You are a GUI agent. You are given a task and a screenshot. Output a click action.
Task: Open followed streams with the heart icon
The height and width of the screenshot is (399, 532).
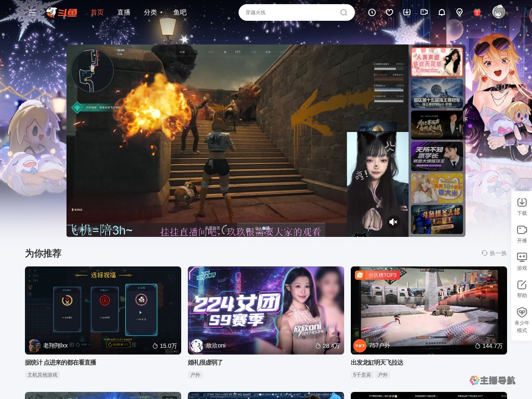[389, 12]
